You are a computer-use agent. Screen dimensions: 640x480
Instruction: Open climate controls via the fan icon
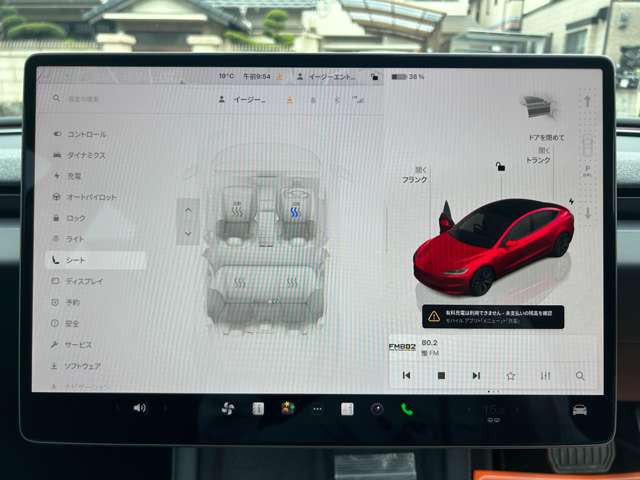coord(228,409)
